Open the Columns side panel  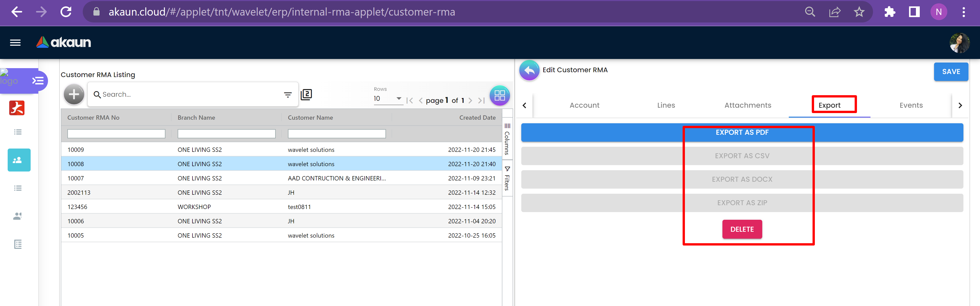tap(507, 139)
